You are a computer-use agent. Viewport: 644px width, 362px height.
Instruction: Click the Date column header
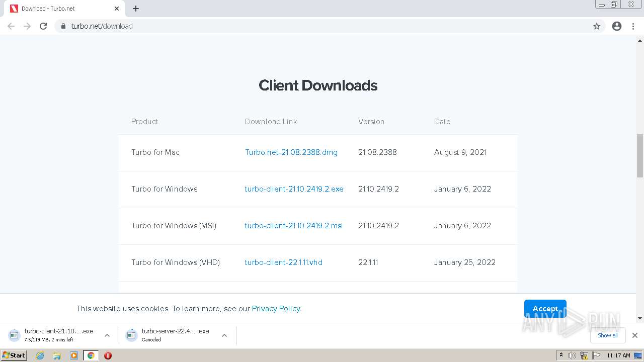pyautogui.click(x=442, y=122)
